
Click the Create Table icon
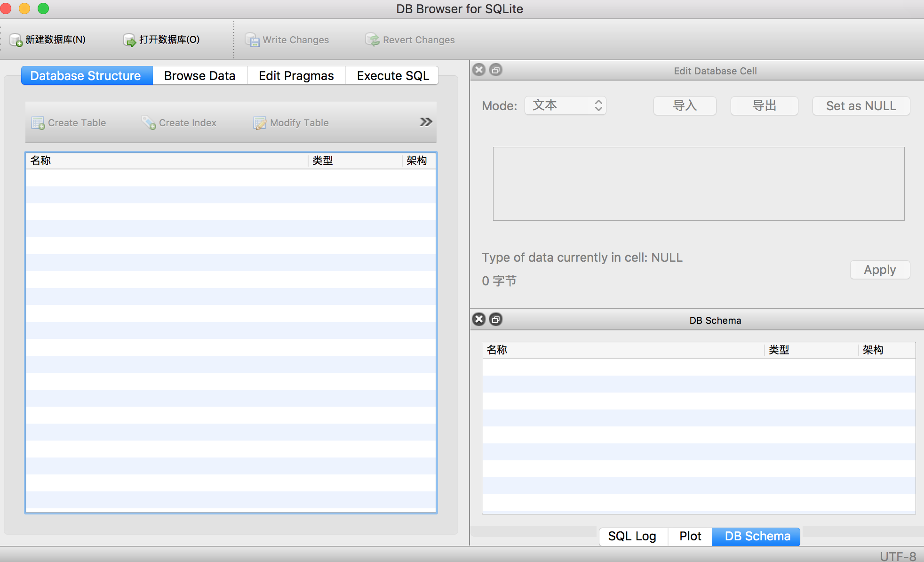point(38,123)
